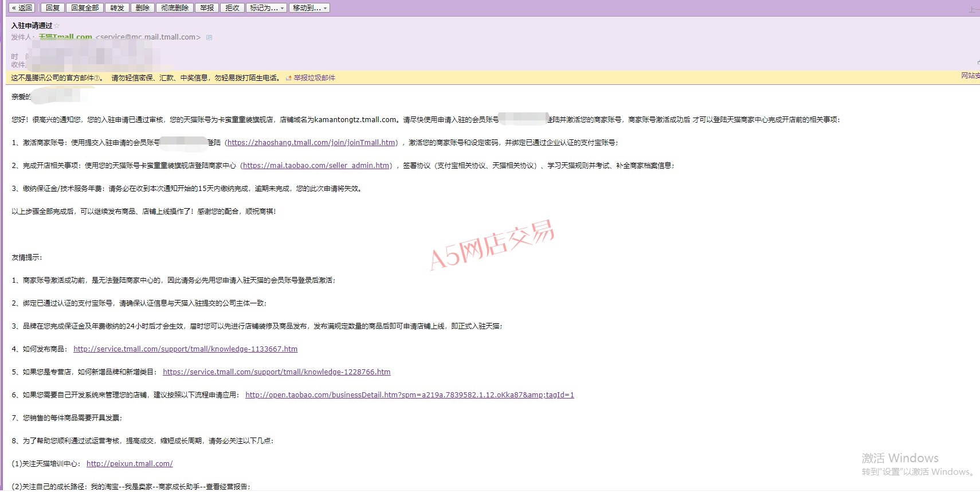Open the zhaoshang.tmall.com joinTmall link
Viewport: 980px width, 492px height.
tap(311, 143)
